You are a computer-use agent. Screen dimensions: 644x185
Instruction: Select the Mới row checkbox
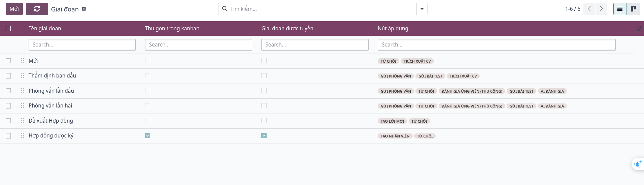[8, 61]
